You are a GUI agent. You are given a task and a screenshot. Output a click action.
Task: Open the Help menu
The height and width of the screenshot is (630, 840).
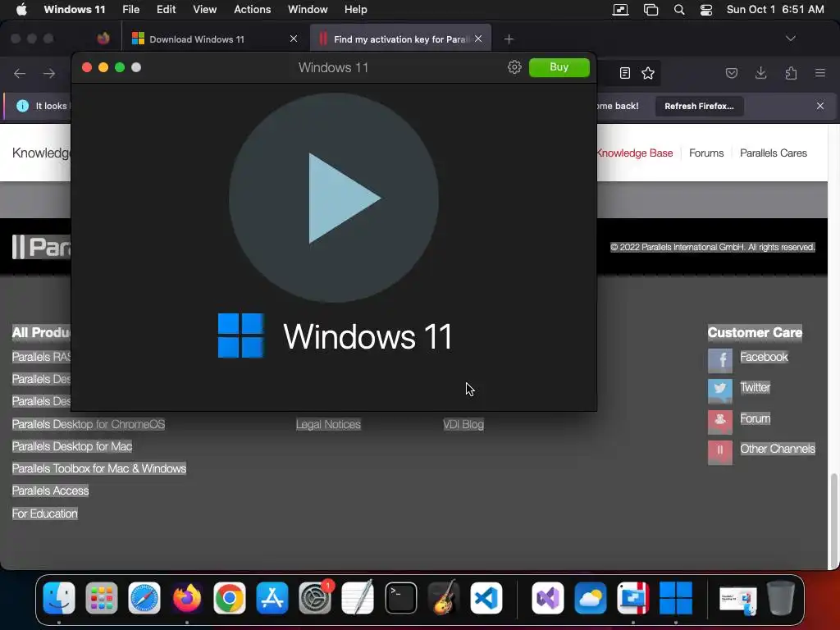pyautogui.click(x=356, y=10)
